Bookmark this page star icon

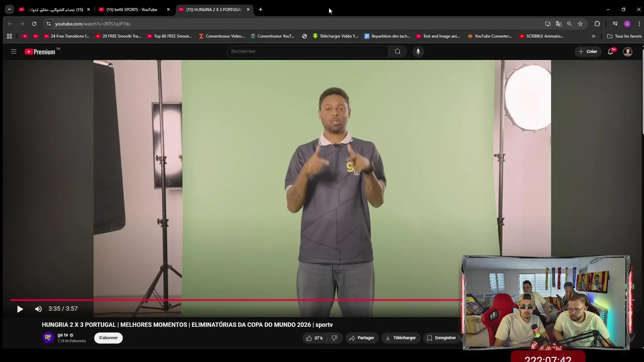580,24
